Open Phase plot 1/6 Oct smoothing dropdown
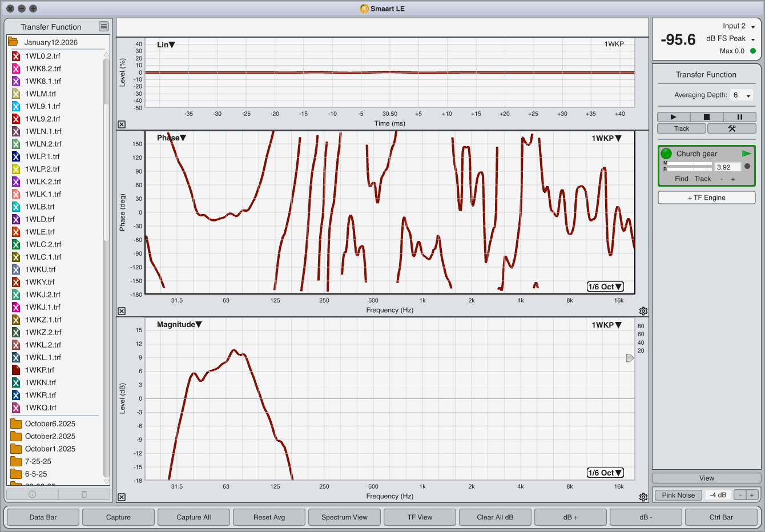Image resolution: width=765 pixels, height=532 pixels. (x=605, y=287)
